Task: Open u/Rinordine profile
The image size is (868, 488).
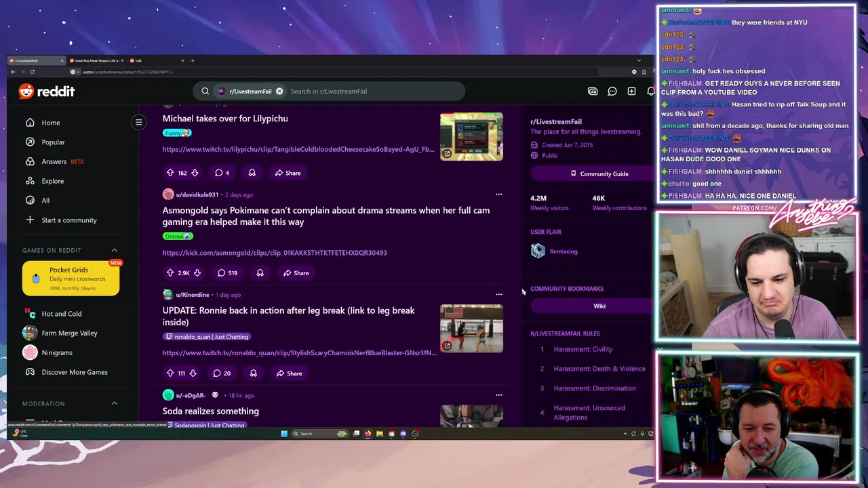Action: click(193, 295)
